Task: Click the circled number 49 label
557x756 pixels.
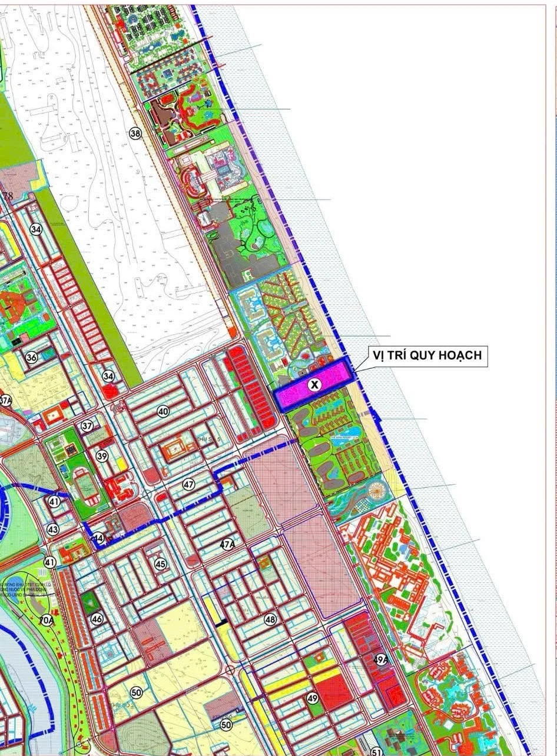Action: 312,698
